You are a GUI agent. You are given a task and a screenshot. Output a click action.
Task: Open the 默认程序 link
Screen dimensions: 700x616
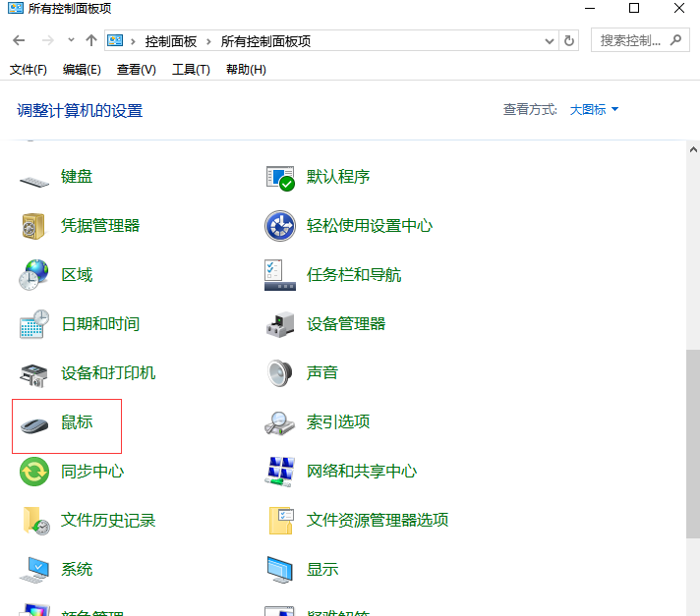click(338, 177)
